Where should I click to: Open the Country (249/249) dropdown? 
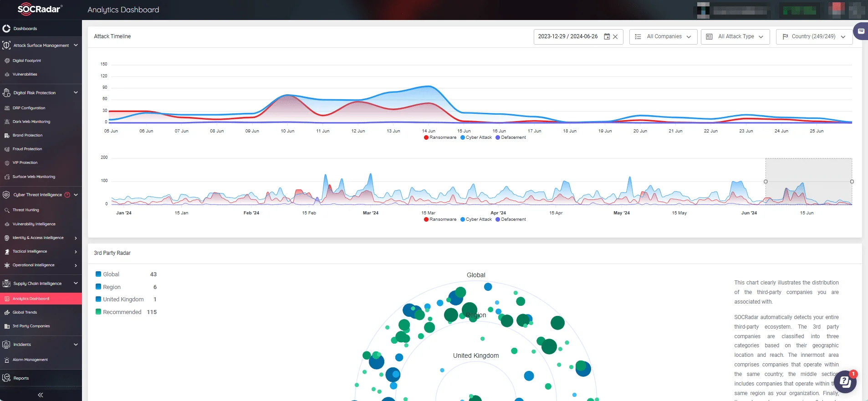coord(814,37)
